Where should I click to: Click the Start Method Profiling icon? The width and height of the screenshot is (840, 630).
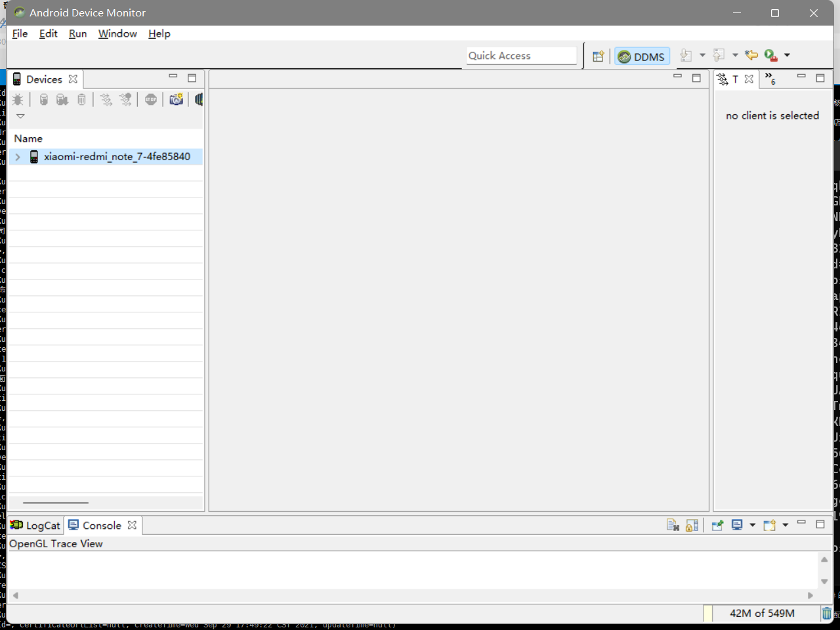point(125,100)
